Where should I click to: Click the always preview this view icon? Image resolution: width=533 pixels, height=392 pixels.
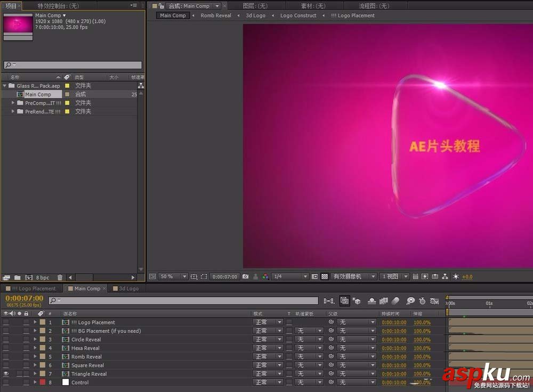152,276
